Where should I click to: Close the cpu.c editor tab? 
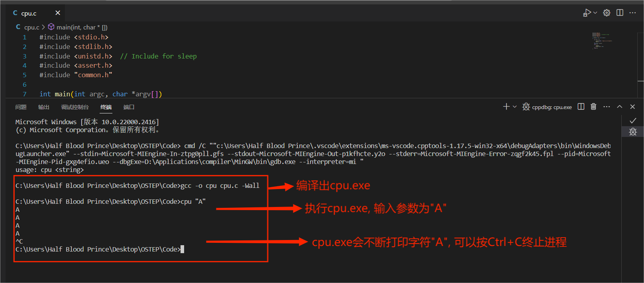[x=58, y=13]
